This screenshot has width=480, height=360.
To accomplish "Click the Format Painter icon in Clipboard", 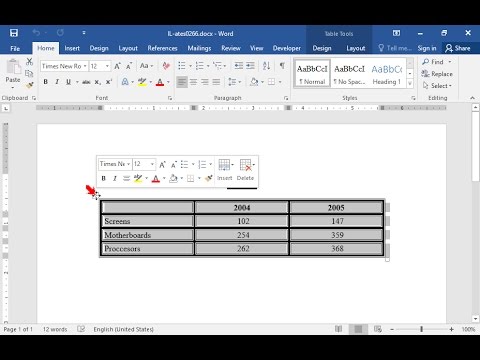I will click(x=30, y=85).
